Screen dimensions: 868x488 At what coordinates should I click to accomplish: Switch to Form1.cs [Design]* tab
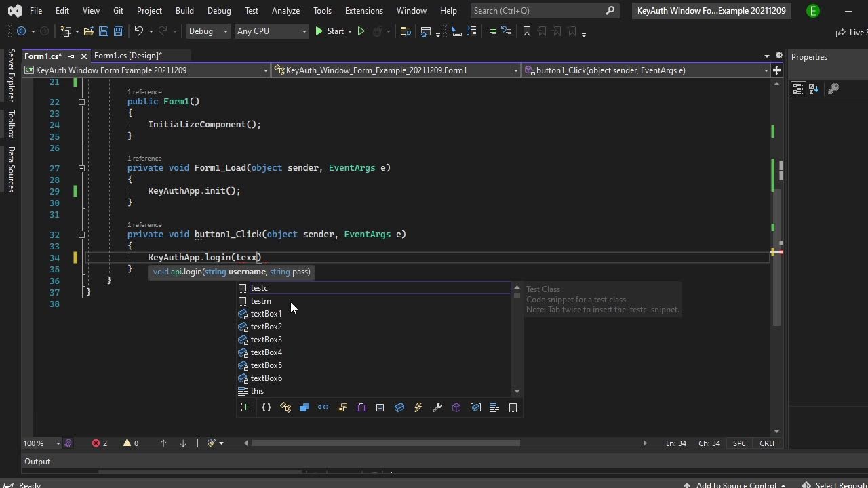point(128,56)
